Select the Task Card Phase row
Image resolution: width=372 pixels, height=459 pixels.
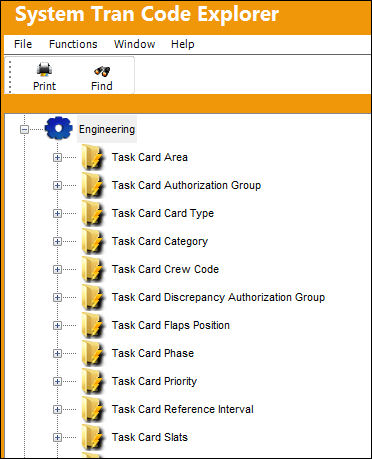pyautogui.click(x=153, y=353)
